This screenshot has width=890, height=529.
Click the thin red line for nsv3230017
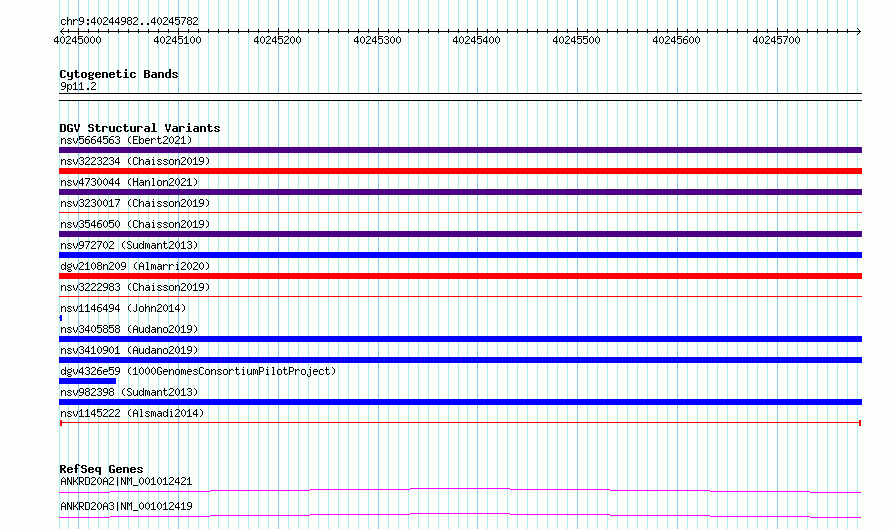click(460, 213)
